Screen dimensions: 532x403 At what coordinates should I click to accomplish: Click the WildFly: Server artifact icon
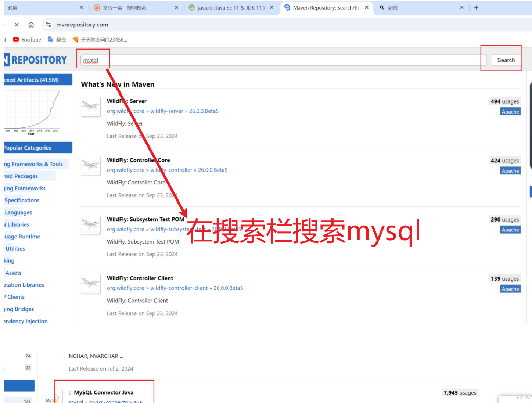click(90, 107)
